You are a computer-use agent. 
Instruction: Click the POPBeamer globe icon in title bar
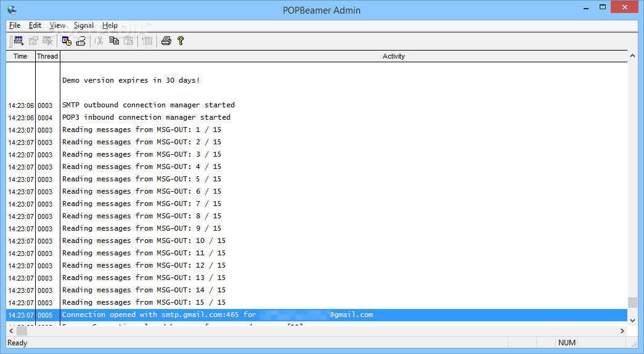pyautogui.click(x=12, y=10)
